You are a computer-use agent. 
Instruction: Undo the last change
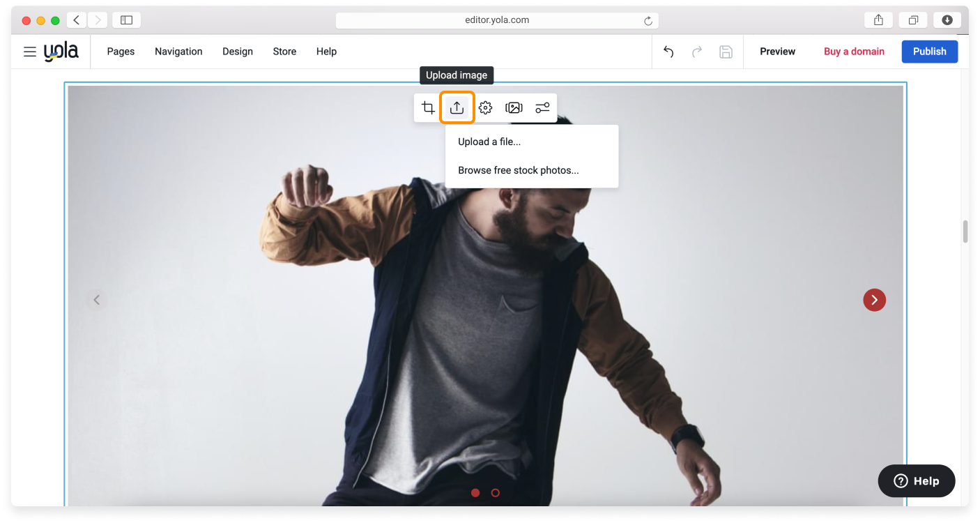pyautogui.click(x=668, y=52)
